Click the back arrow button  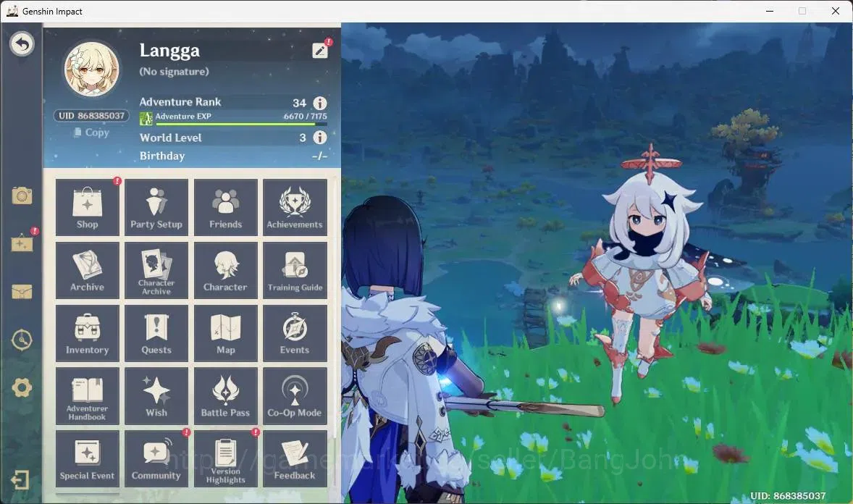point(22,43)
